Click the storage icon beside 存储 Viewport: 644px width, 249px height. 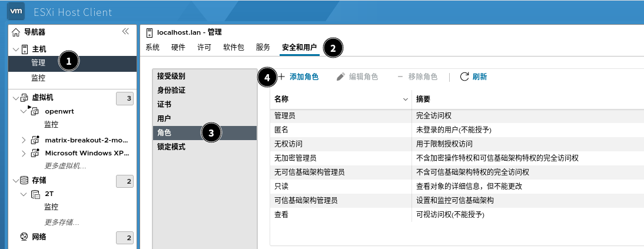coord(25,180)
